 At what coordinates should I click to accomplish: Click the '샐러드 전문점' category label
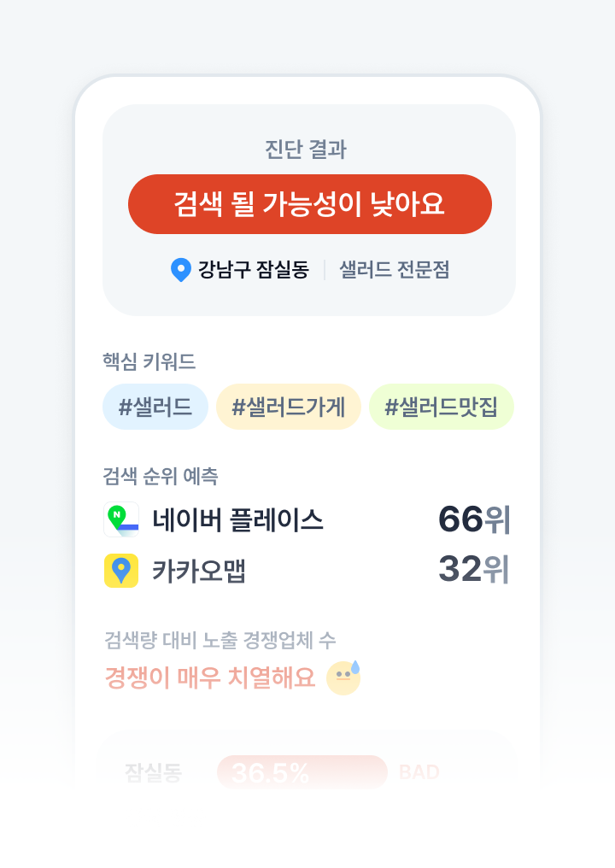pyautogui.click(x=395, y=270)
